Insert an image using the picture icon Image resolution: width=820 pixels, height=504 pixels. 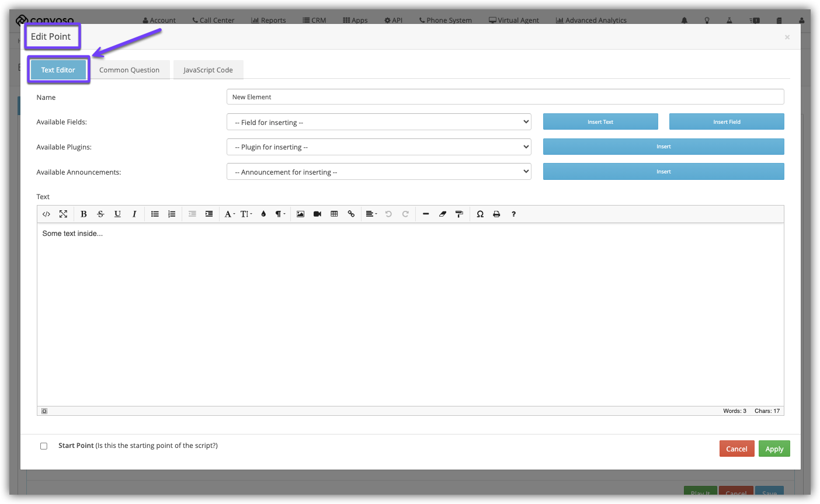coord(300,214)
